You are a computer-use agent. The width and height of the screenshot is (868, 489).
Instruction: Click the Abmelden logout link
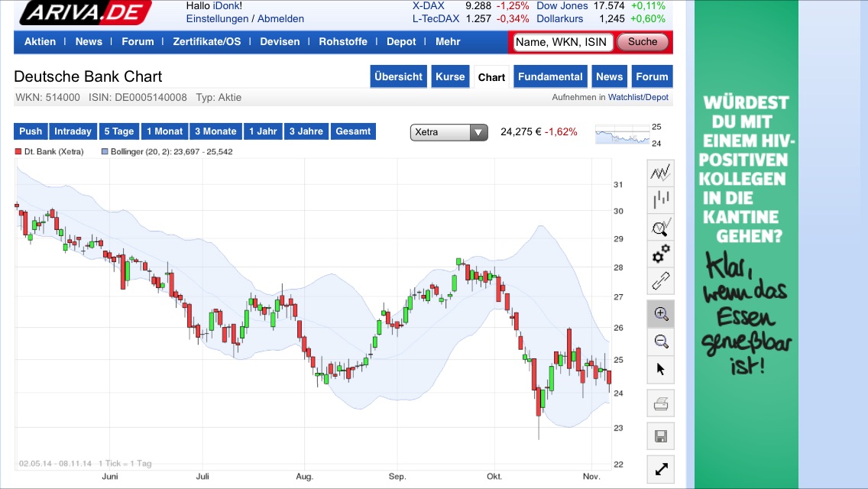click(x=280, y=18)
